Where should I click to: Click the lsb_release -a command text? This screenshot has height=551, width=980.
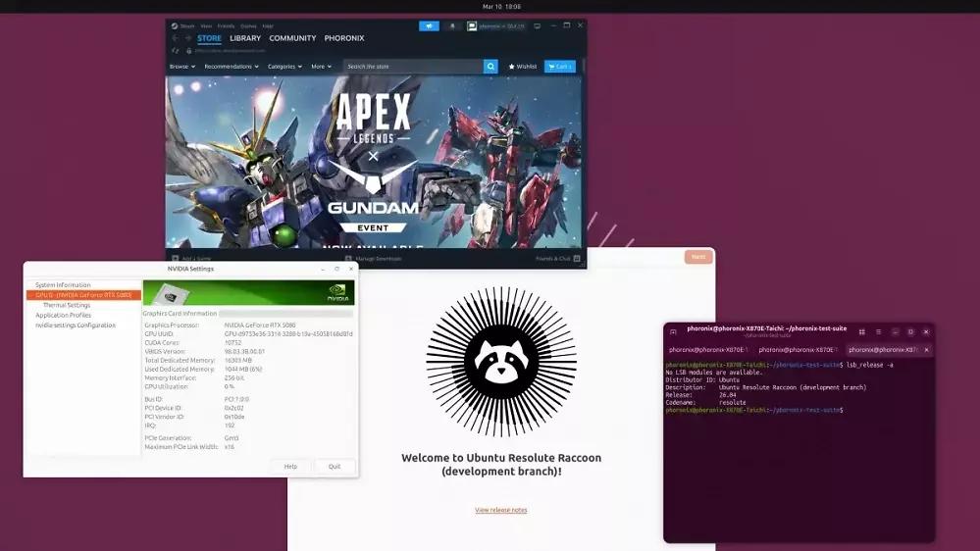870,365
